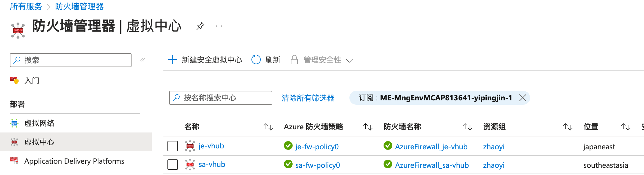This screenshot has height=175, width=644.
Task: Select the sa-vhub row checkbox
Action: 173,165
